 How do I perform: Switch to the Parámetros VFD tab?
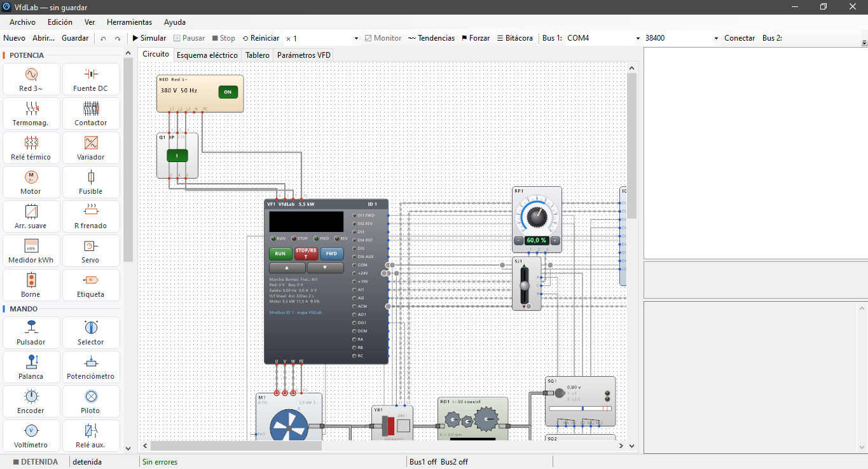coord(304,55)
